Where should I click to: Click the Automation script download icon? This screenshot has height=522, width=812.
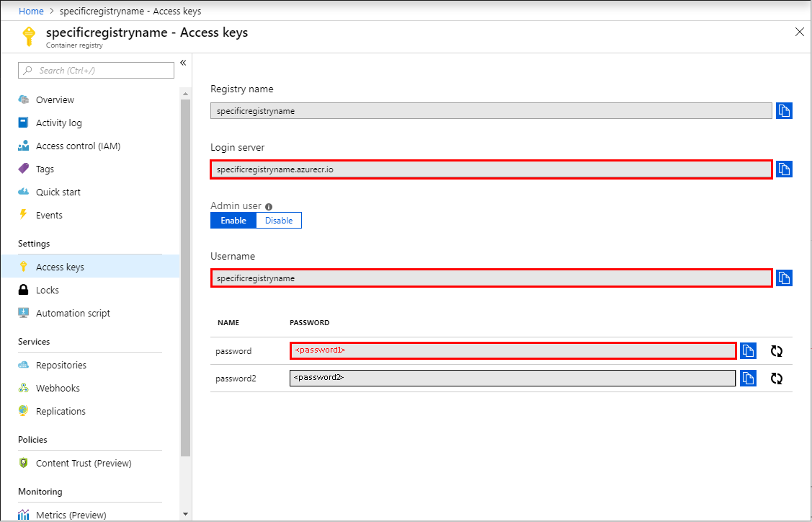tap(23, 313)
